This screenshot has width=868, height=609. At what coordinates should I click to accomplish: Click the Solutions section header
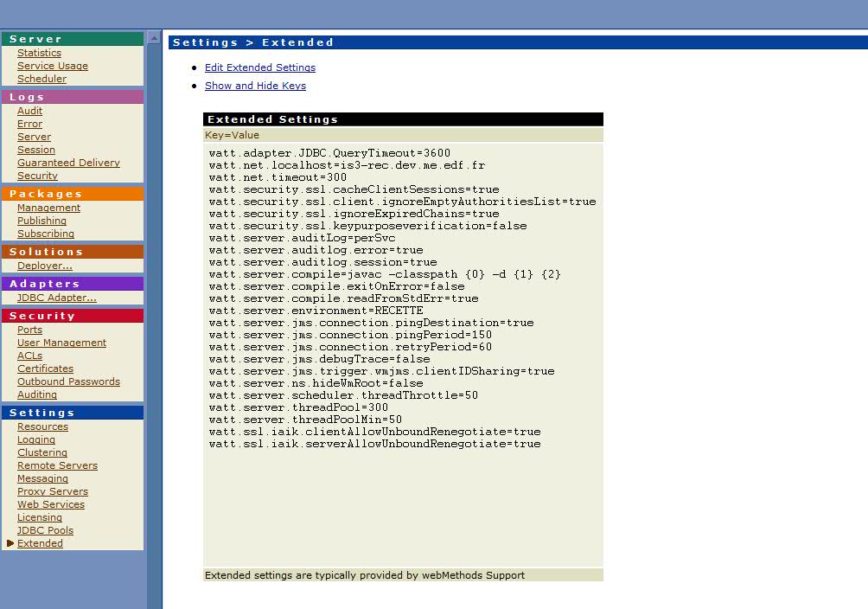coord(73,252)
